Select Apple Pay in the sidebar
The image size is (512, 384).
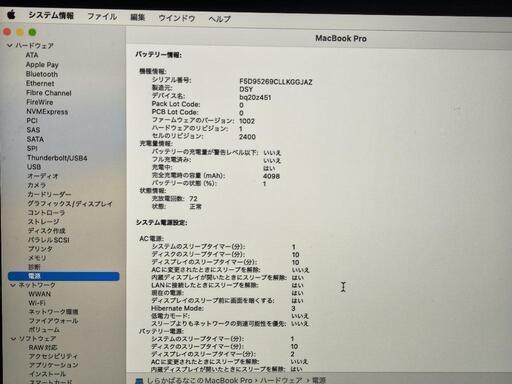pos(42,65)
